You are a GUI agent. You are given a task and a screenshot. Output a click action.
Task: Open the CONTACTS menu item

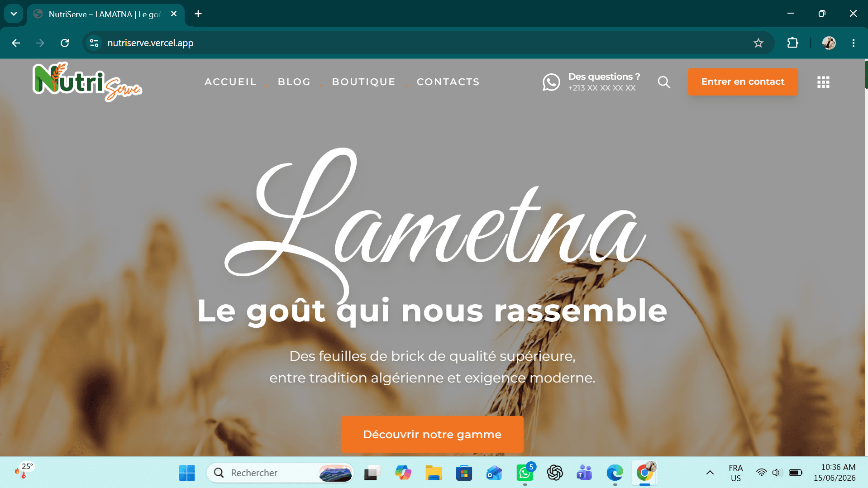(448, 82)
